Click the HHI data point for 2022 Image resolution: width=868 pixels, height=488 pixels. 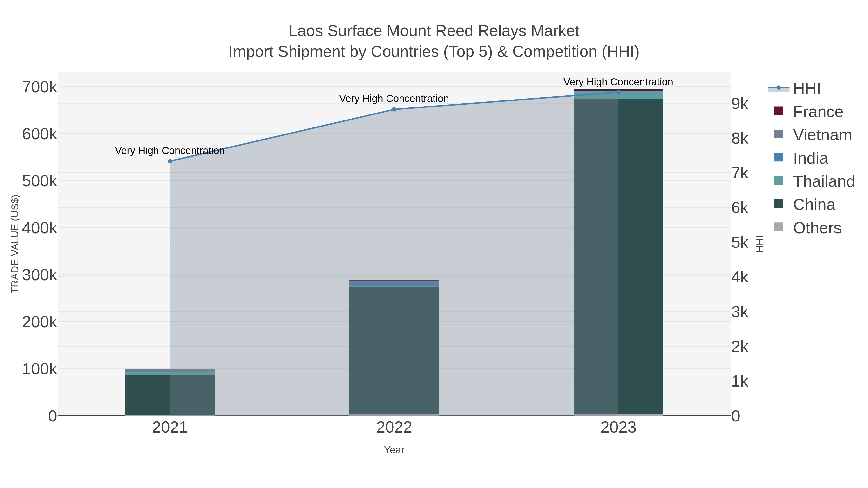click(x=394, y=109)
